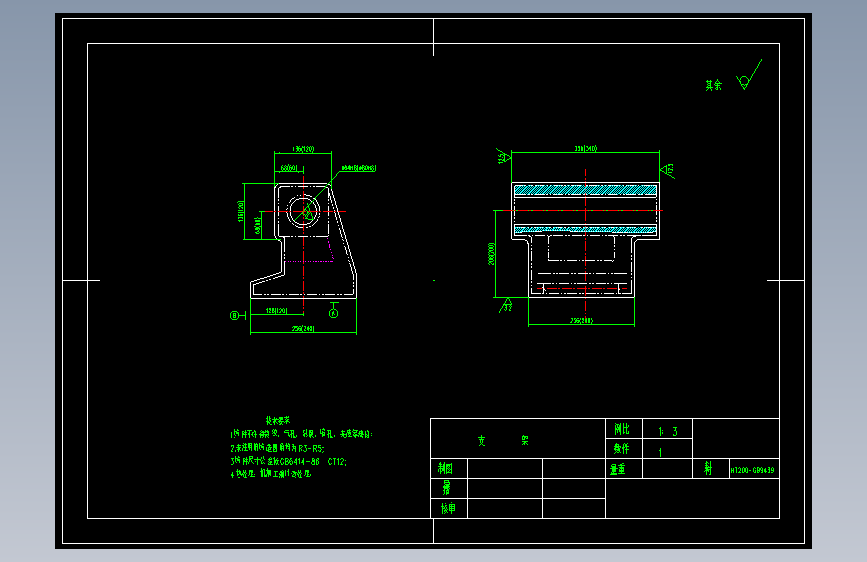The height and width of the screenshot is (562, 867).
Task: Select the 支架 part name in title block
Action: coord(503,441)
